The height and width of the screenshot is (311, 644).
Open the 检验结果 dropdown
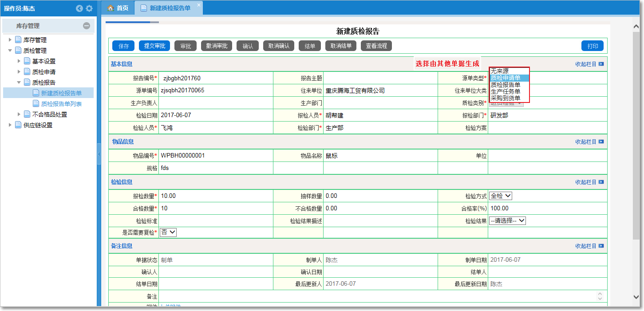click(508, 220)
